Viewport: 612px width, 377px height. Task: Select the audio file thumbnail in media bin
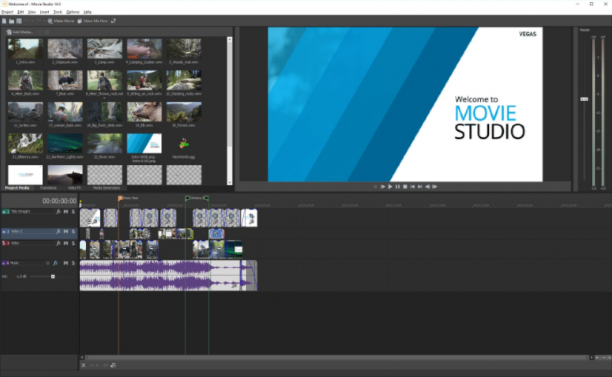184,144
